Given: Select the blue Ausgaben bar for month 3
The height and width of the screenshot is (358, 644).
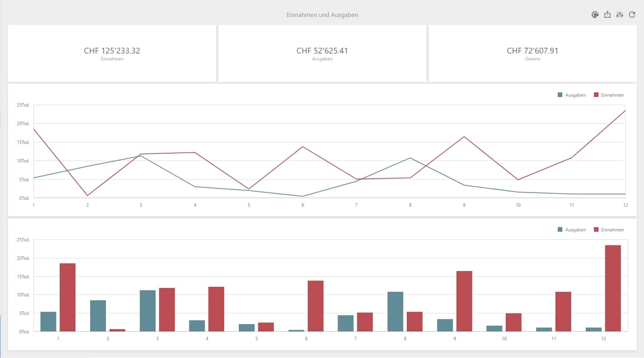Looking at the screenshot, I should pos(148,311).
